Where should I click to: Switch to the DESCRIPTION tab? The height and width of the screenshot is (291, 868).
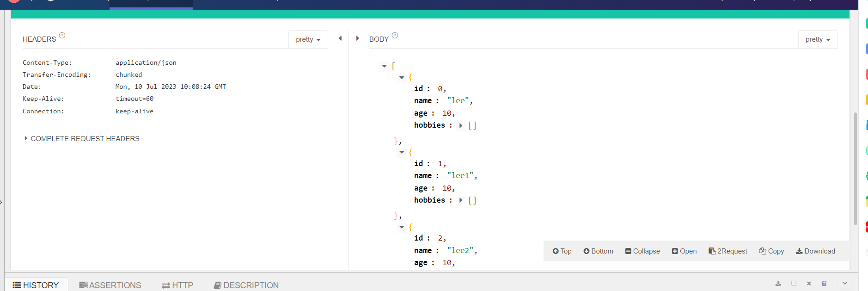pos(246,285)
